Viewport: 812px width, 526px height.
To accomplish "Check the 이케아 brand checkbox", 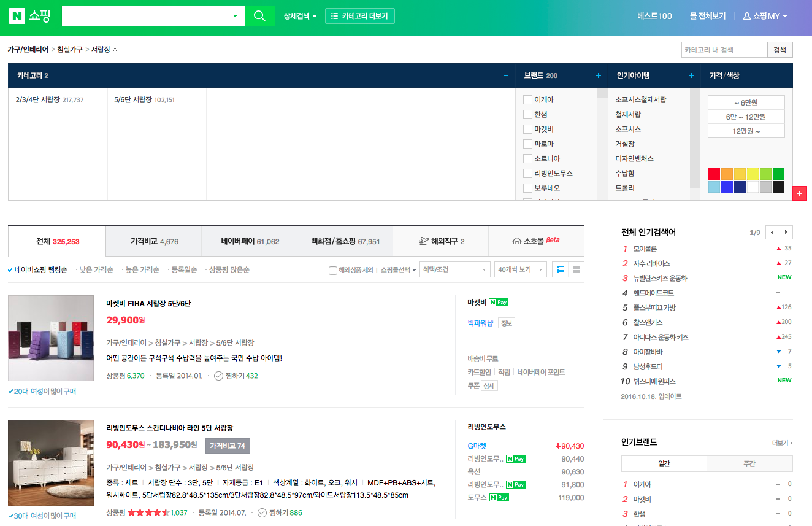I will click(527, 99).
